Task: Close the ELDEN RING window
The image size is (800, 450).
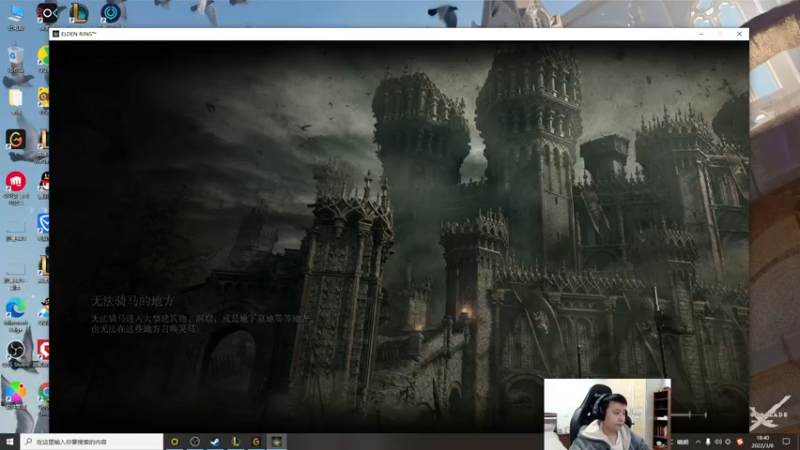Action: pyautogui.click(x=739, y=34)
